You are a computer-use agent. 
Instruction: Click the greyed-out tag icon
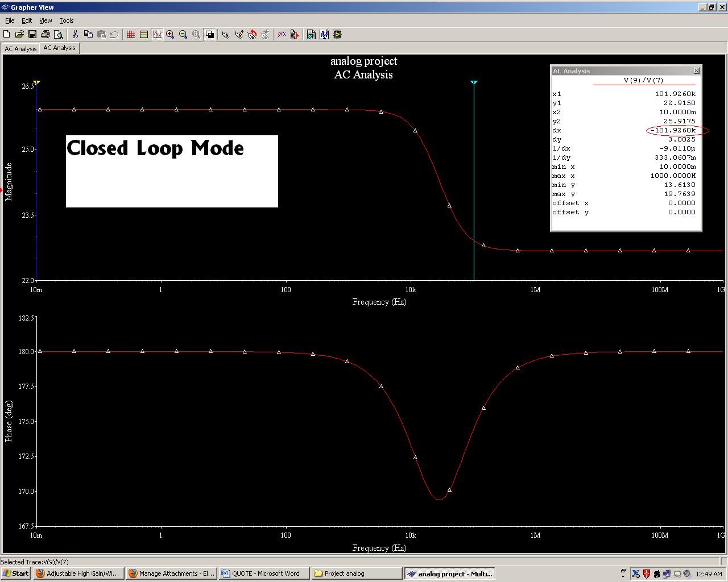265,35
